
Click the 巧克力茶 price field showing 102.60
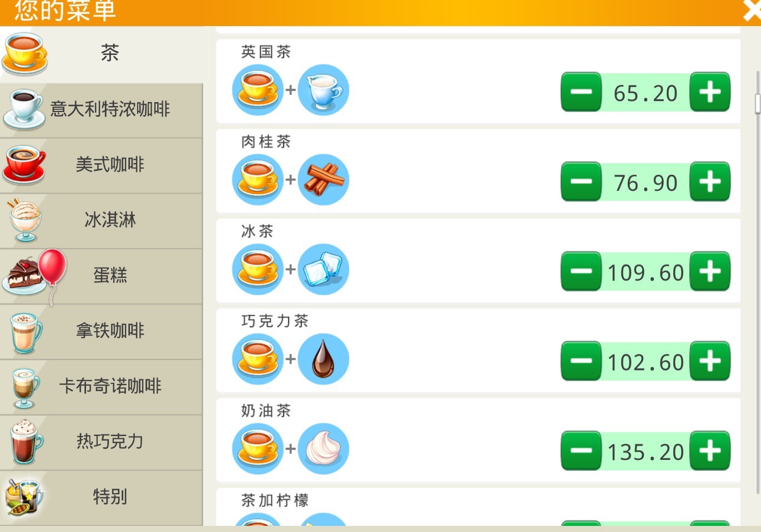point(646,362)
